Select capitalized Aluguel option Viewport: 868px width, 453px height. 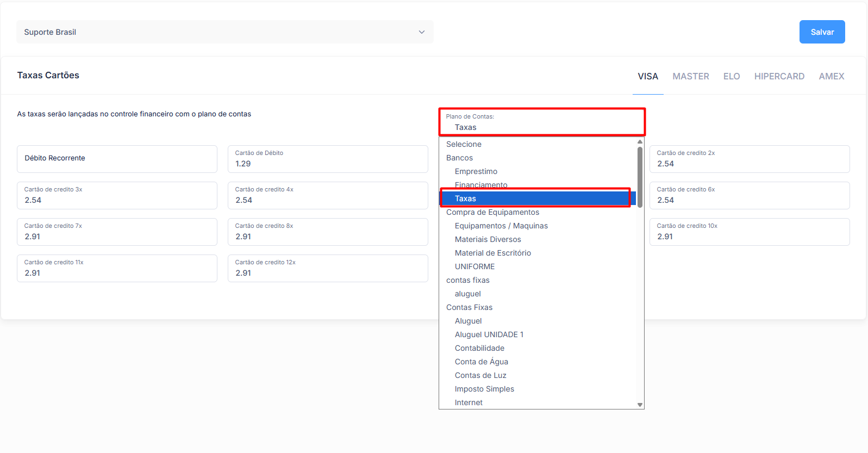[x=538, y=321]
